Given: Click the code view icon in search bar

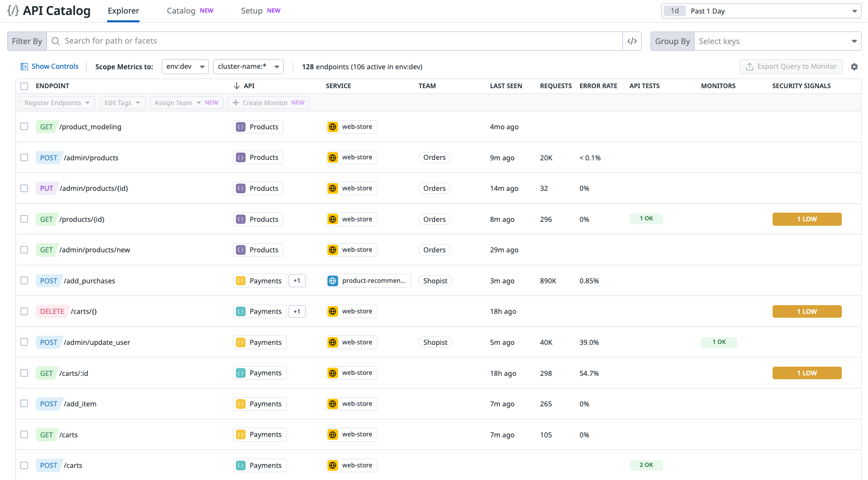Looking at the screenshot, I should click(632, 41).
